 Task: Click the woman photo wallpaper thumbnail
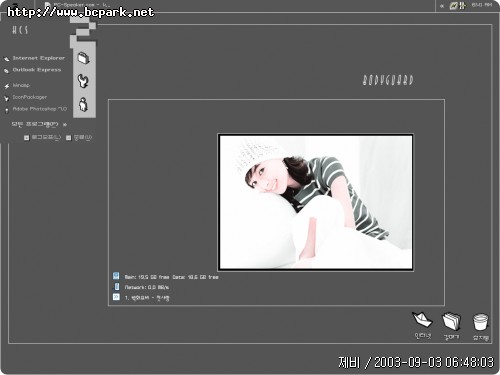tap(315, 202)
